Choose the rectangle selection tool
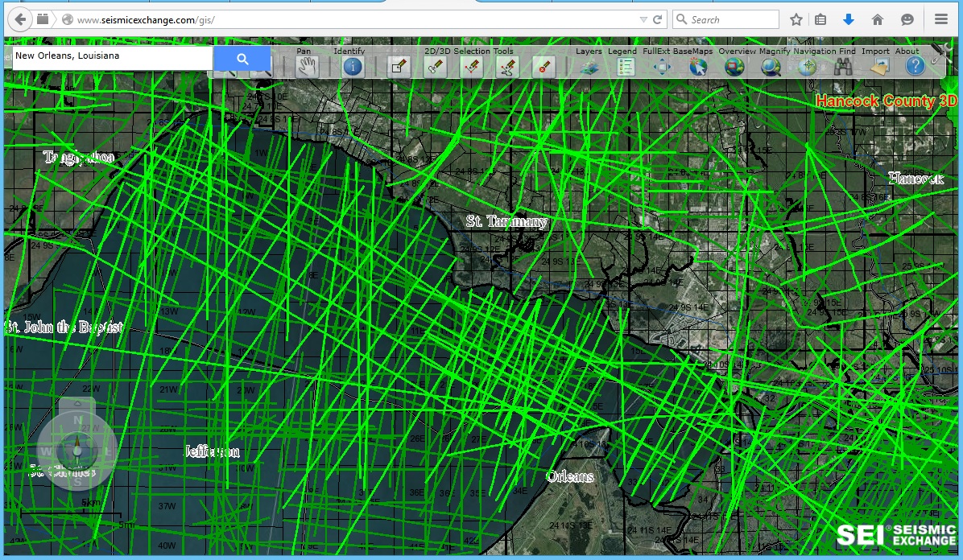This screenshot has width=963, height=560. click(x=399, y=66)
